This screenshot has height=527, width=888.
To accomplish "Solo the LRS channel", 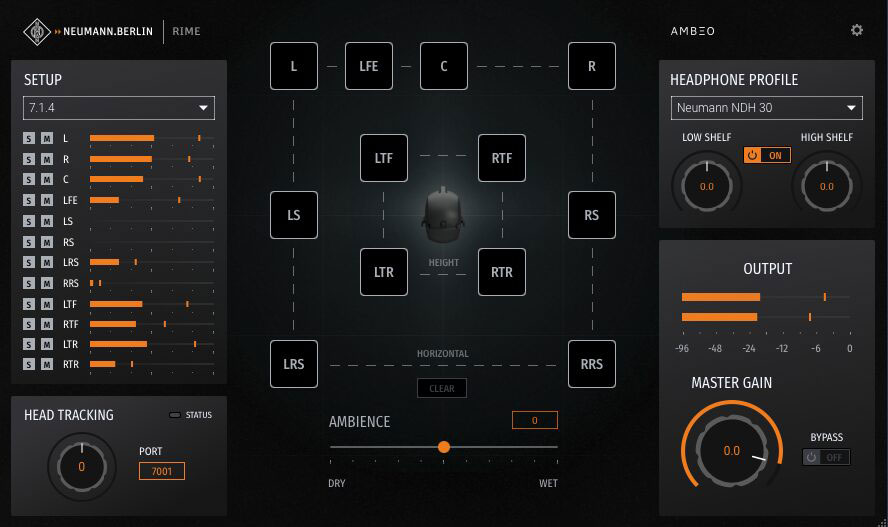I will pos(29,262).
